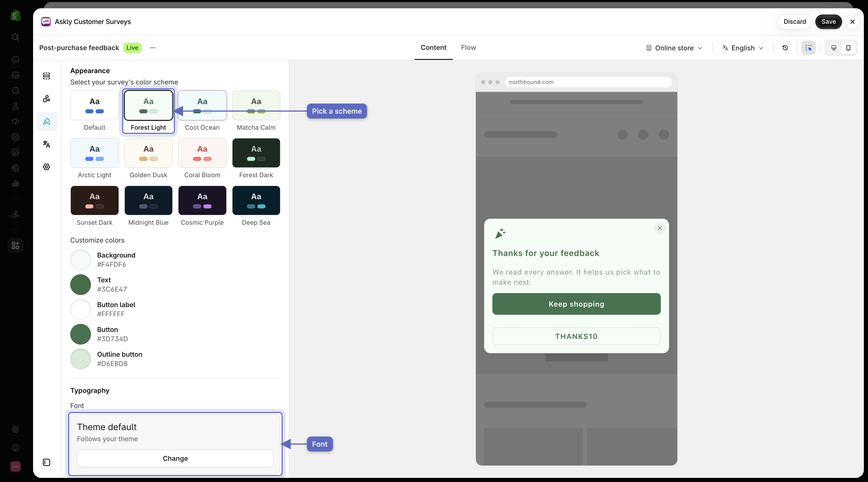Close the Askly editor with X
Viewport: 868px width, 482px height.
(x=853, y=21)
